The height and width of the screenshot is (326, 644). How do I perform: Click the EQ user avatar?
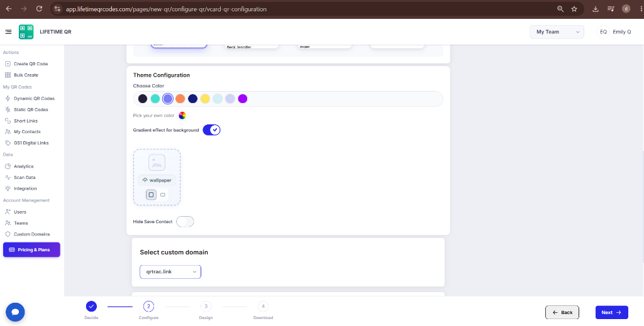pyautogui.click(x=603, y=32)
